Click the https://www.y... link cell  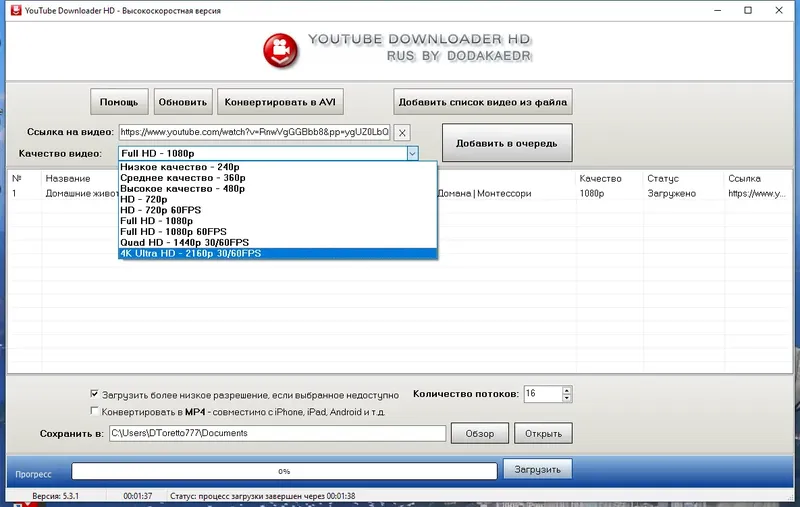pos(757,193)
